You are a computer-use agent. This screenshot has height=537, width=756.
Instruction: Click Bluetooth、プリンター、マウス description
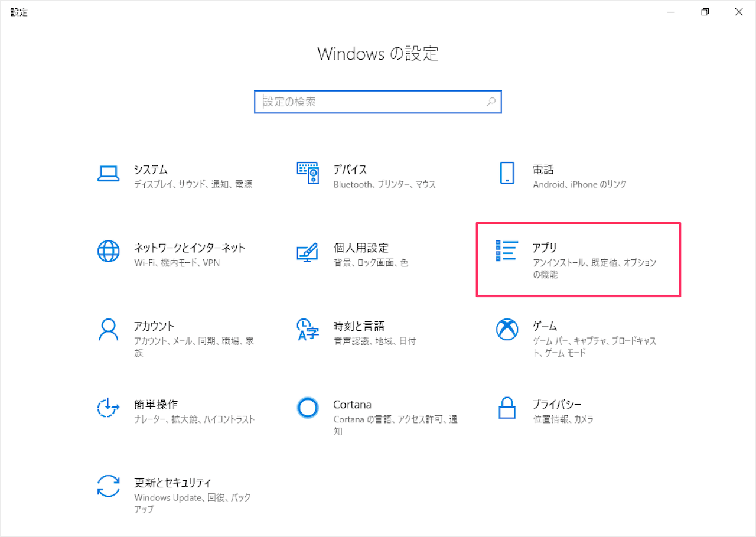tap(384, 184)
